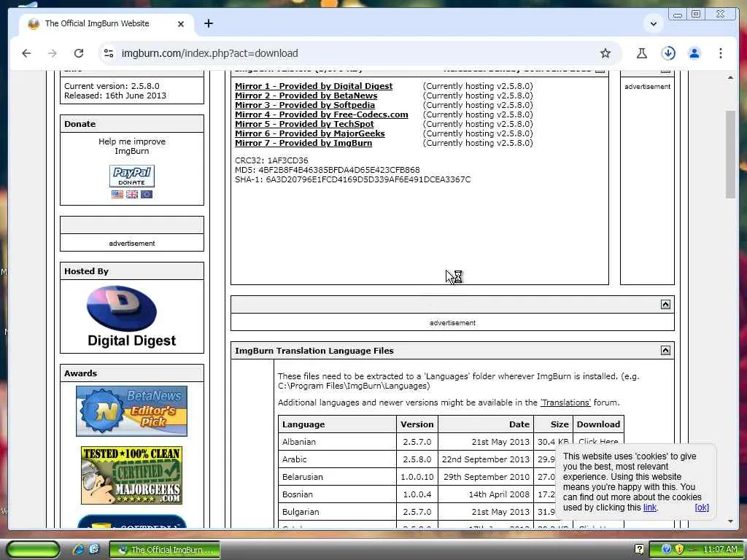Open the Chrome three-dot menu
This screenshot has height=560, width=747.
click(720, 53)
